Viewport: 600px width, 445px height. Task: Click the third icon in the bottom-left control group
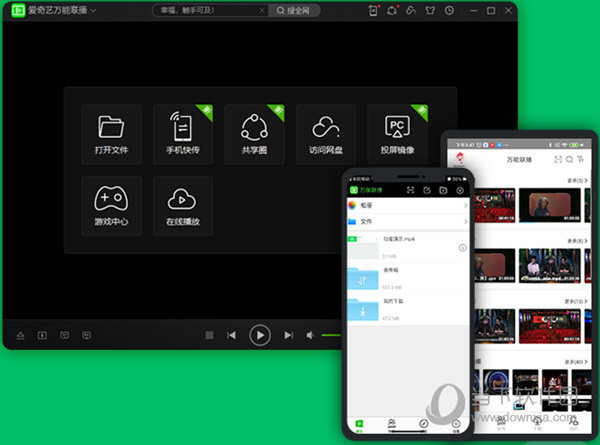click(64, 336)
